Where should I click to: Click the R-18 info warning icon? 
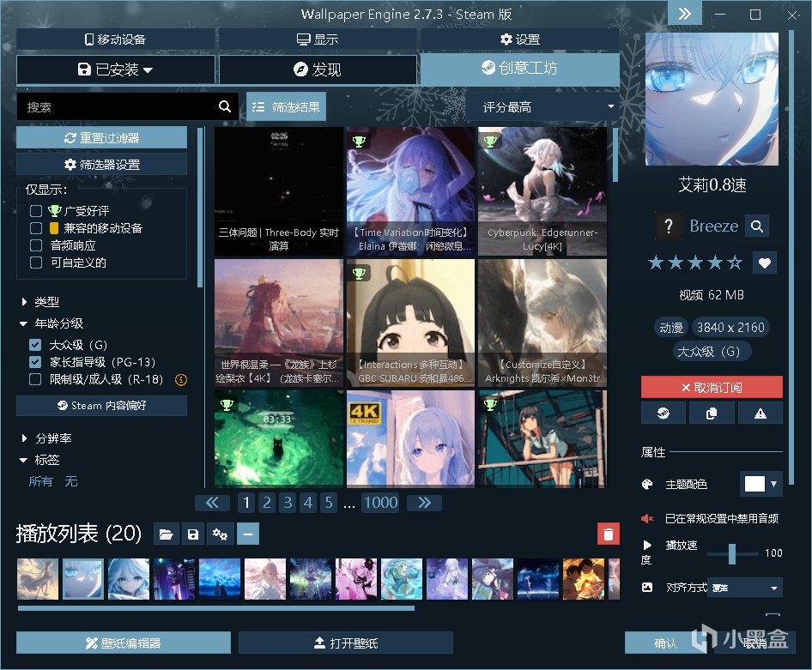click(x=181, y=380)
